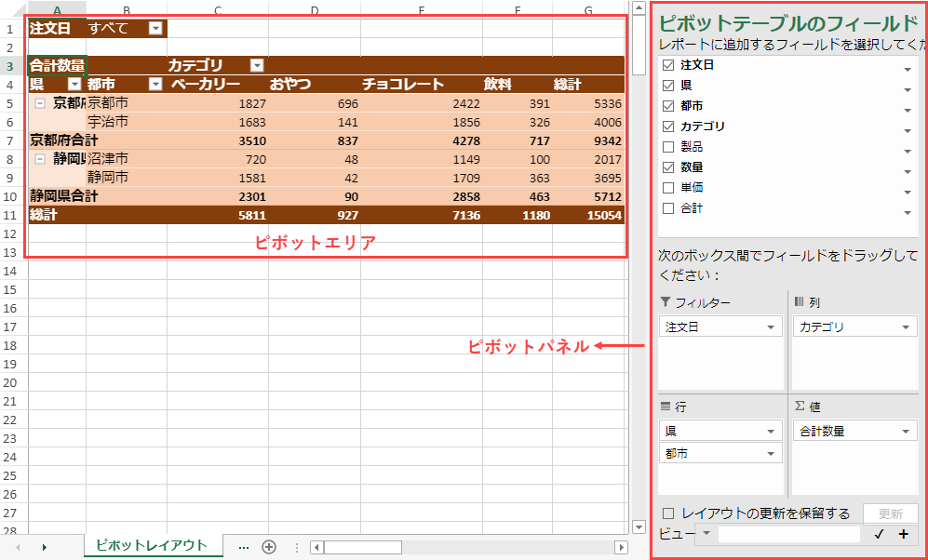Select row header 14

(x=13, y=271)
